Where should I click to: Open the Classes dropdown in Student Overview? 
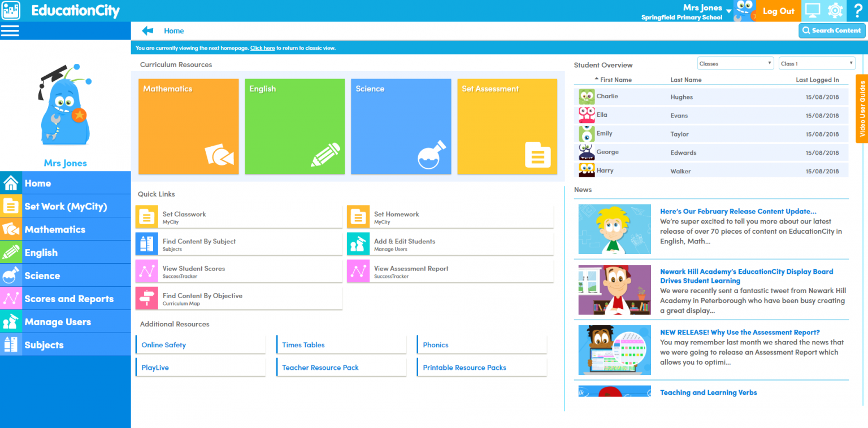click(735, 63)
